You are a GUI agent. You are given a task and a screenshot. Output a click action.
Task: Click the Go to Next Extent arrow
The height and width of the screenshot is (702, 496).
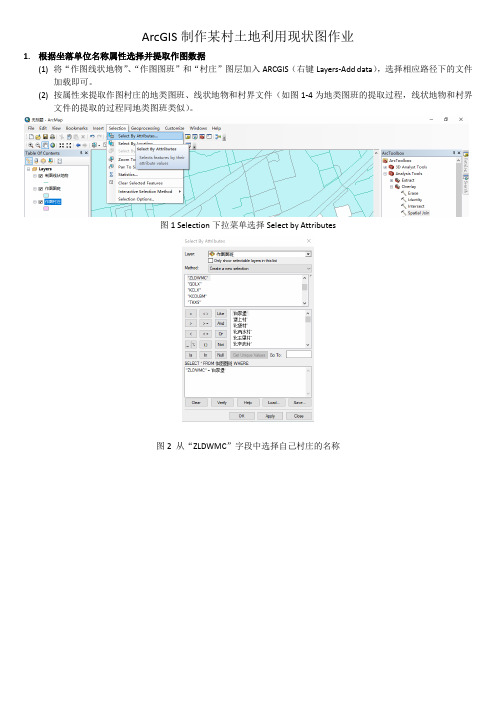85,146
